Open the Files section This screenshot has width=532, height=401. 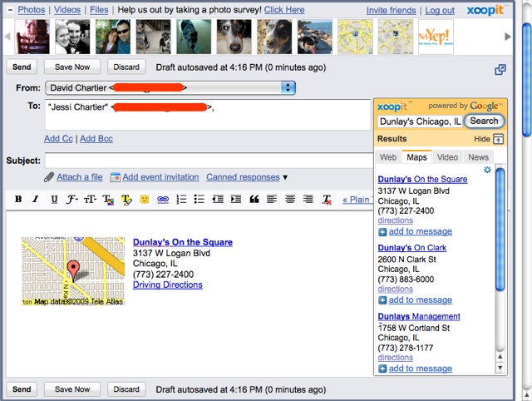click(x=99, y=10)
